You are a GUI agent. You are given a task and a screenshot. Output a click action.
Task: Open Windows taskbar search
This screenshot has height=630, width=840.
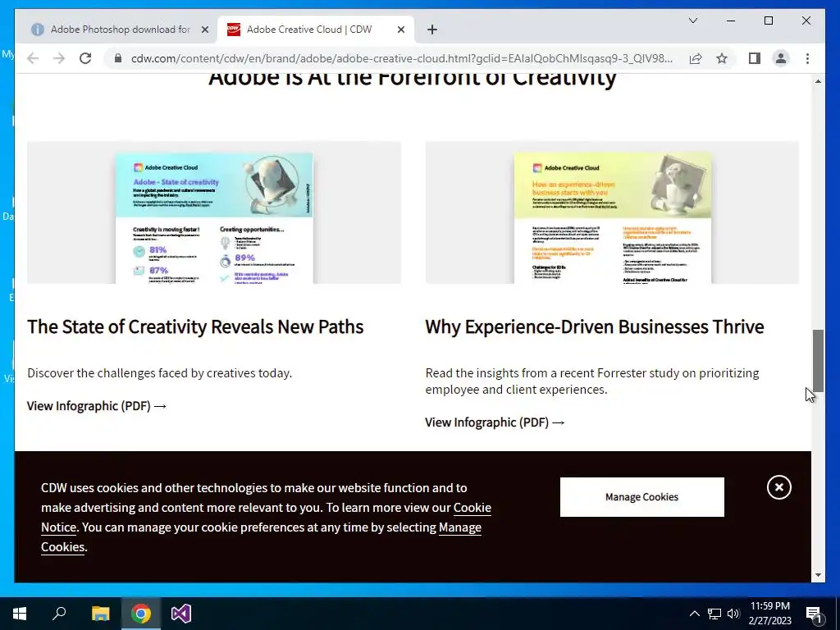pos(59,614)
